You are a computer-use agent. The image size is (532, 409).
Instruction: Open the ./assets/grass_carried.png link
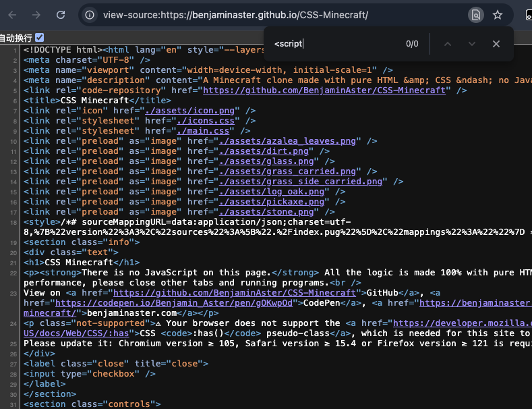coord(288,171)
